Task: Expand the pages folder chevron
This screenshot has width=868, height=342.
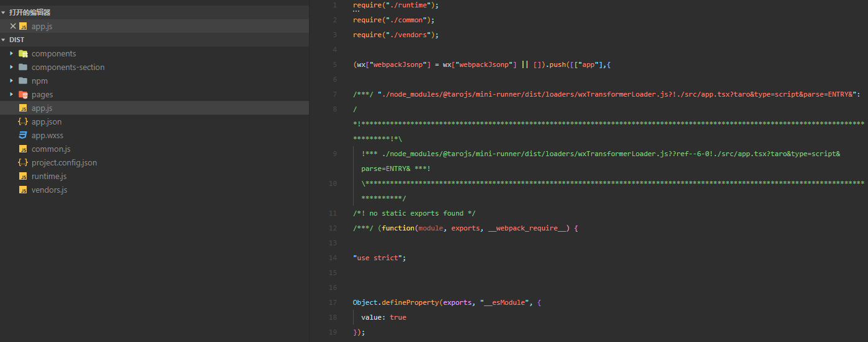Action: tap(12, 94)
